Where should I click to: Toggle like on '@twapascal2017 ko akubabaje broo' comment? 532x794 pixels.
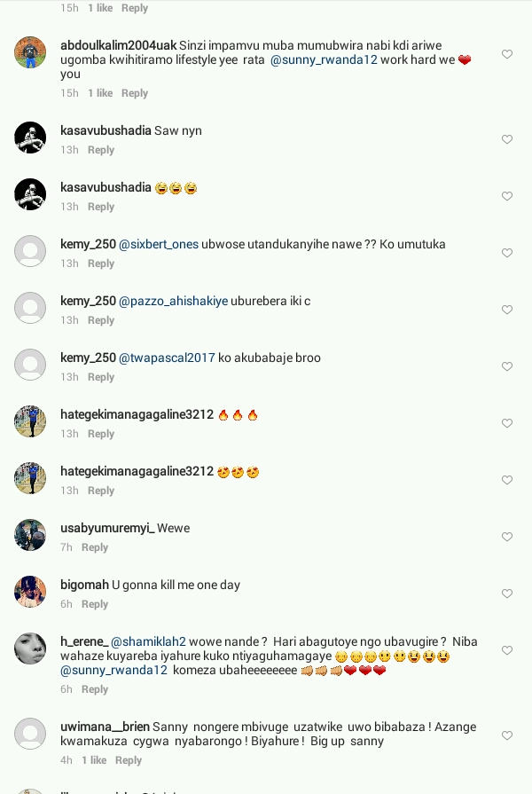click(x=506, y=366)
